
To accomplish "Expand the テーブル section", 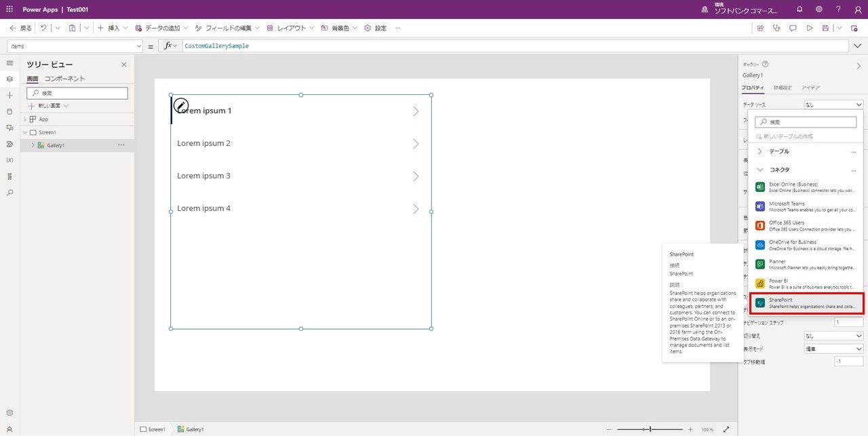I will pyautogui.click(x=760, y=151).
